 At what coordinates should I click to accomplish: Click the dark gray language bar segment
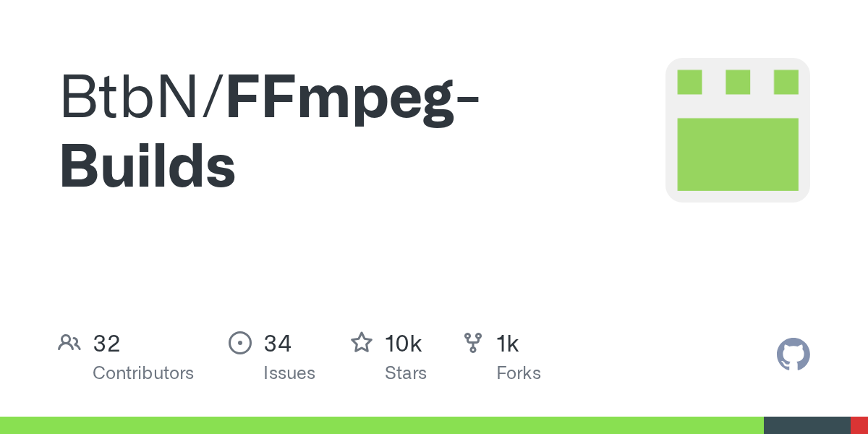coord(807,425)
